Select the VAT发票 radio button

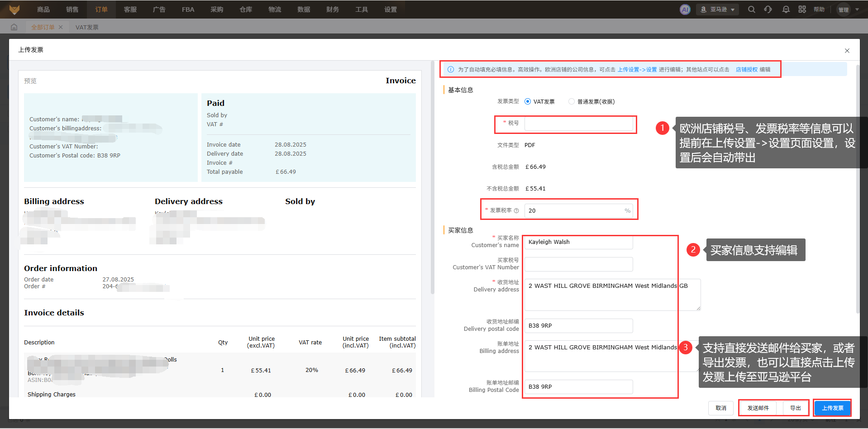(x=528, y=101)
